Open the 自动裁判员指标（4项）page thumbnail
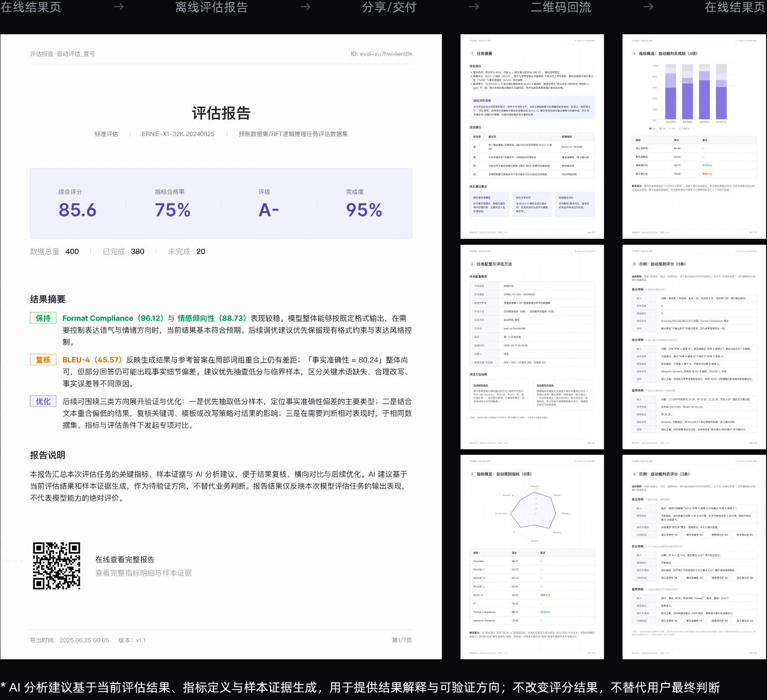The height and width of the screenshot is (700, 767). [694, 137]
